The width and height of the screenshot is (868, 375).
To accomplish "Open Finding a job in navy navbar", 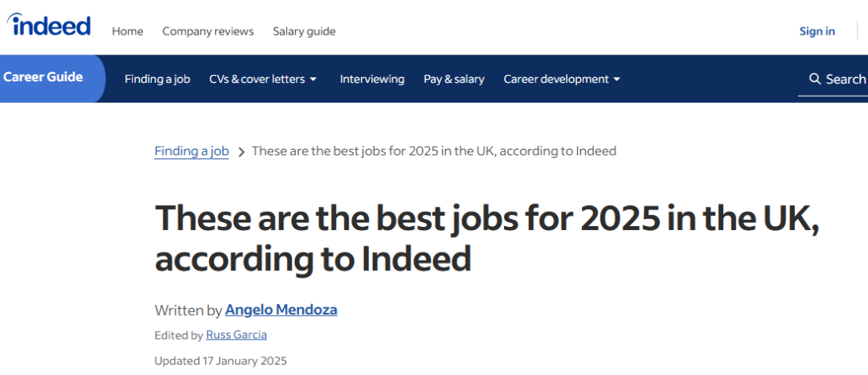I will 158,79.
